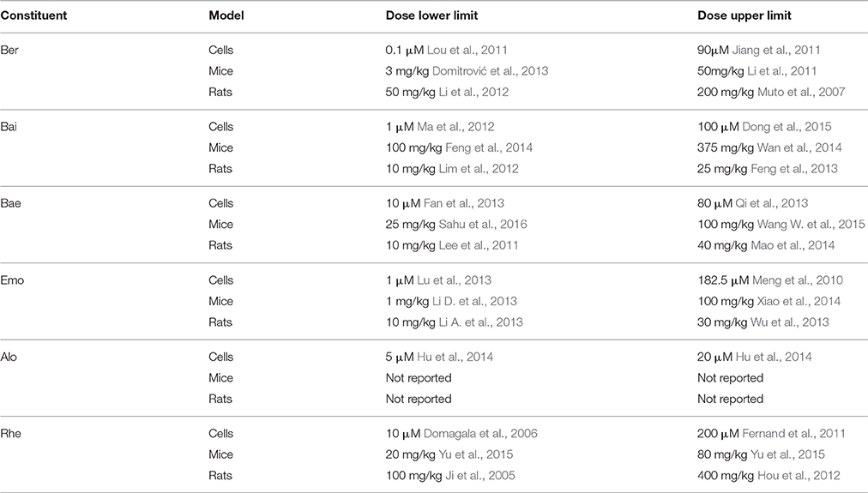
Task: Open the Meng et al., 2010 citation
Action: (798, 280)
